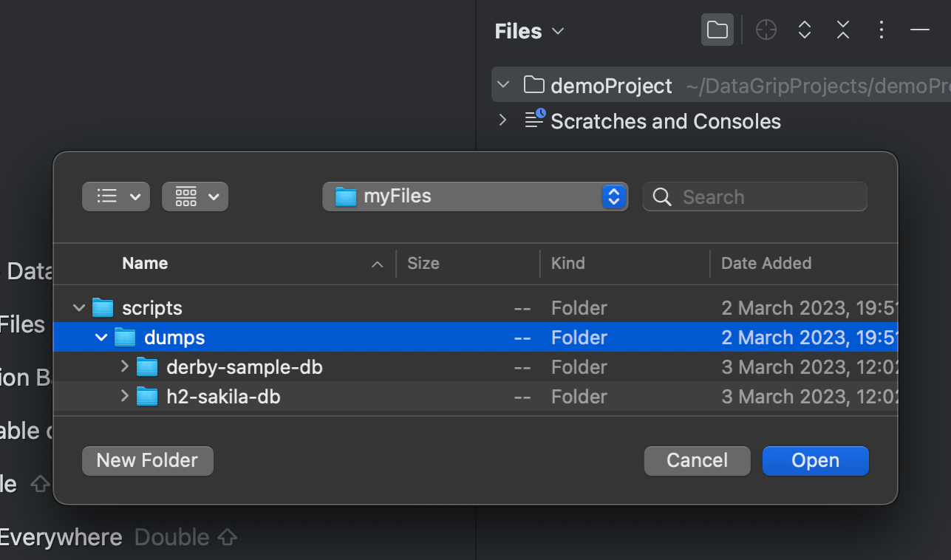Collapse all items using the collapse-all icon
Screen dimensions: 951x560
(842, 30)
